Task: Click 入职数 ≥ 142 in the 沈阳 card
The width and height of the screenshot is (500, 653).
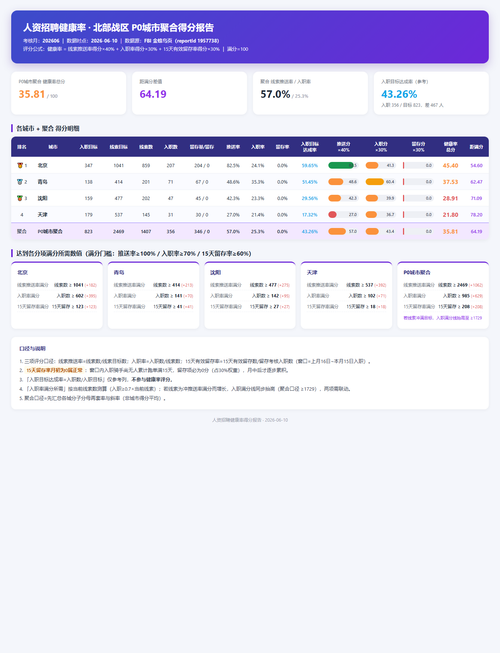Action: [x=265, y=296]
